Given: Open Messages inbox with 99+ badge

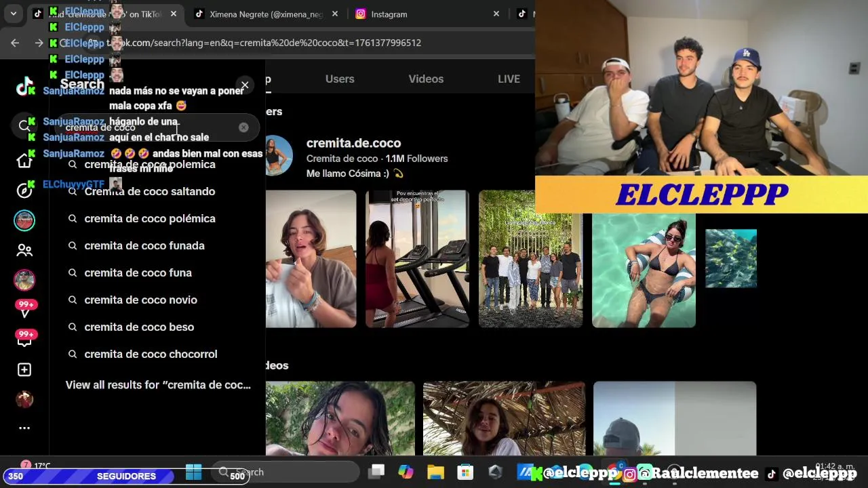Looking at the screenshot, I should click(x=25, y=340).
